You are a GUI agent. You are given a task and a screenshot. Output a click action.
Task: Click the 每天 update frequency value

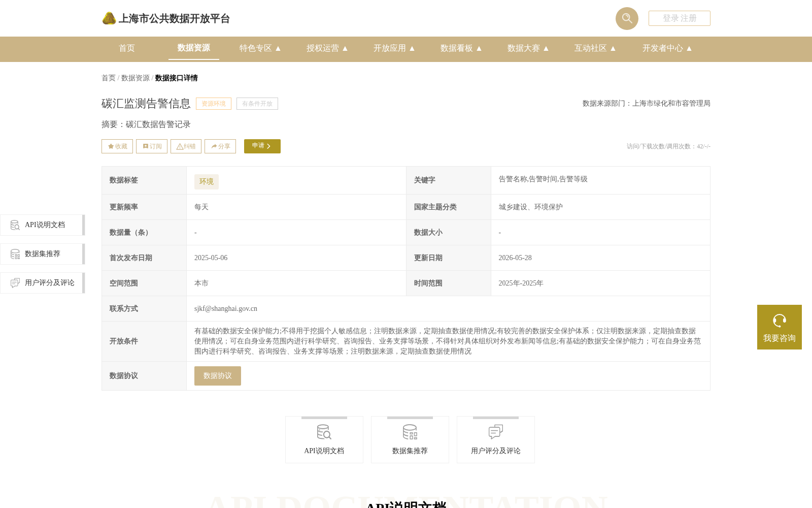pyautogui.click(x=201, y=207)
